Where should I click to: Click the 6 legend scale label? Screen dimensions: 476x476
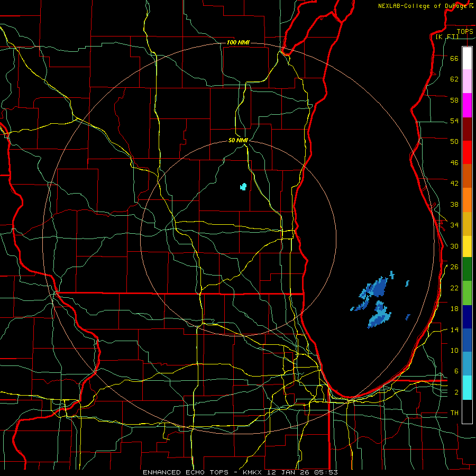point(456,371)
